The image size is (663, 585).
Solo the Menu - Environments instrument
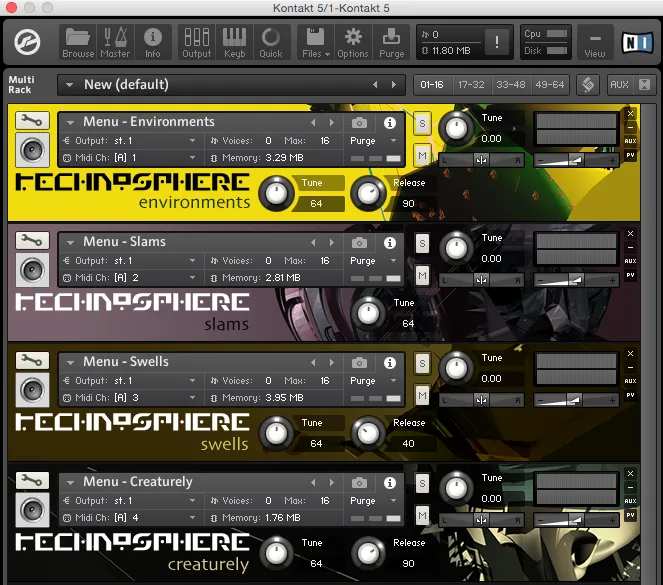click(x=422, y=123)
